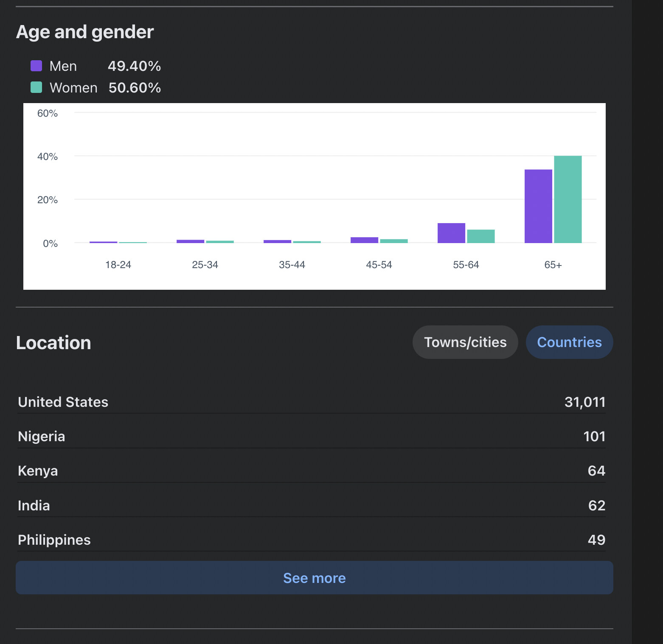The height and width of the screenshot is (644, 663).
Task: Select the India country entry
Action: [311, 505]
